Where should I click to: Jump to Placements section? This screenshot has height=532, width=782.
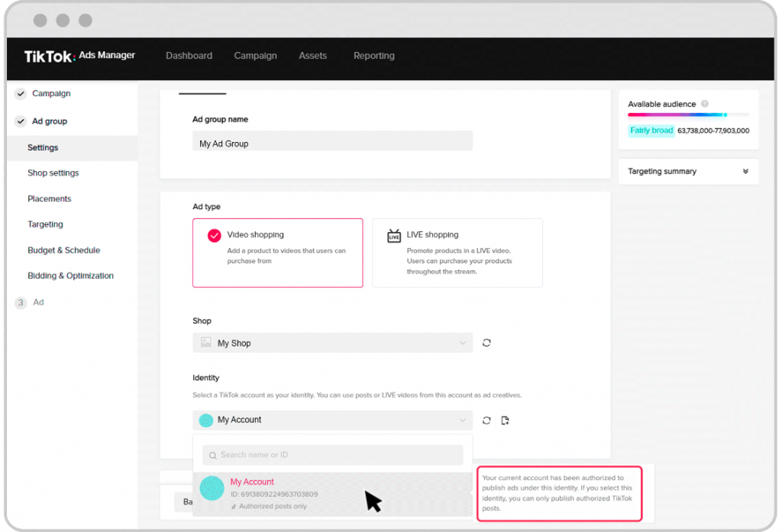coord(50,198)
